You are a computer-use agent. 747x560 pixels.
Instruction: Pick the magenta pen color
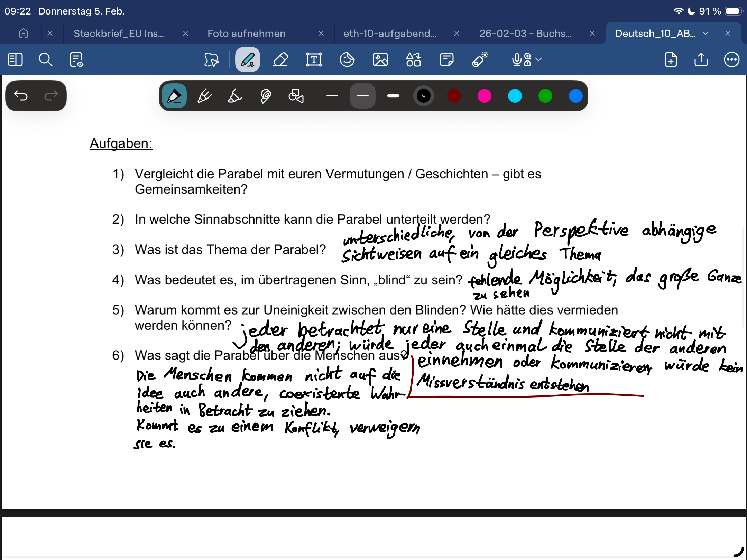pyautogui.click(x=484, y=96)
